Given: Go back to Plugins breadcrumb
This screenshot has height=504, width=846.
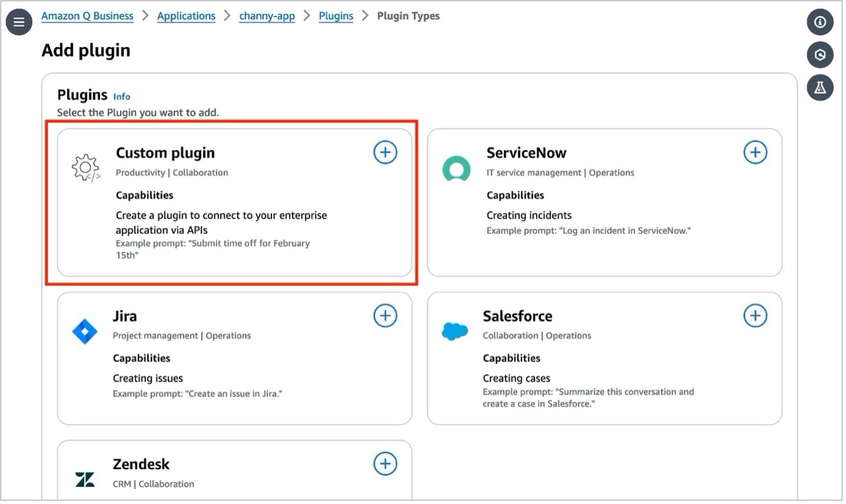Looking at the screenshot, I should pyautogui.click(x=336, y=16).
